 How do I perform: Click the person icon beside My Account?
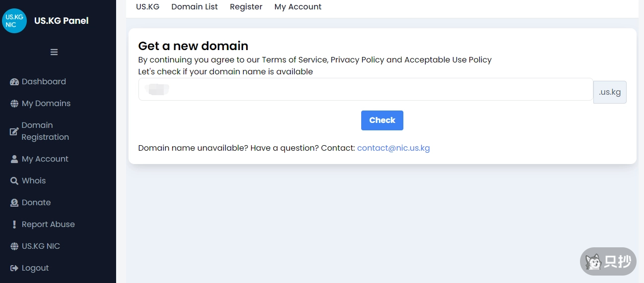pos(14,159)
